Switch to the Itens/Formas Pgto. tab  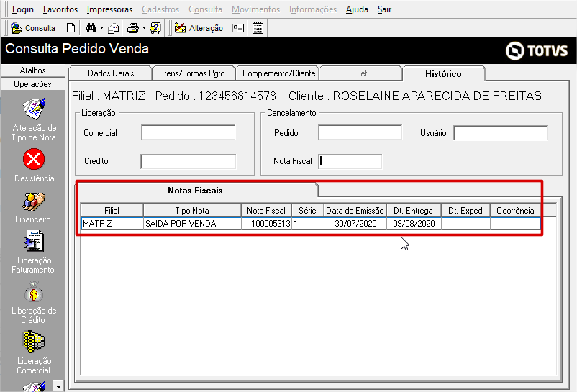[194, 73]
